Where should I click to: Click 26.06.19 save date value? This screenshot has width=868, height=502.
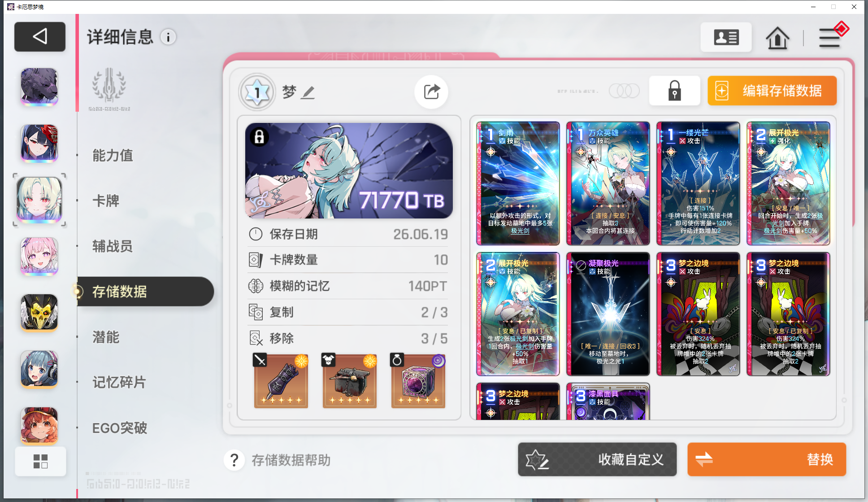[x=420, y=234]
